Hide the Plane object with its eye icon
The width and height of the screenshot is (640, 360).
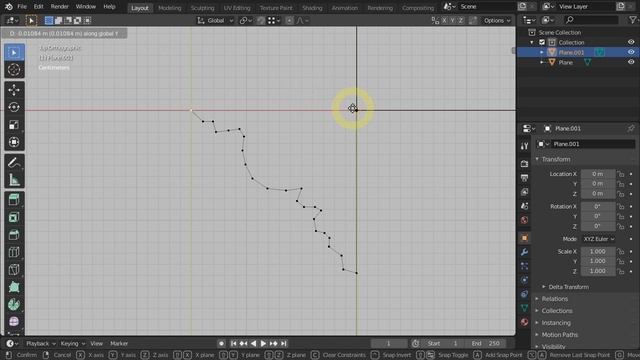[631, 62]
